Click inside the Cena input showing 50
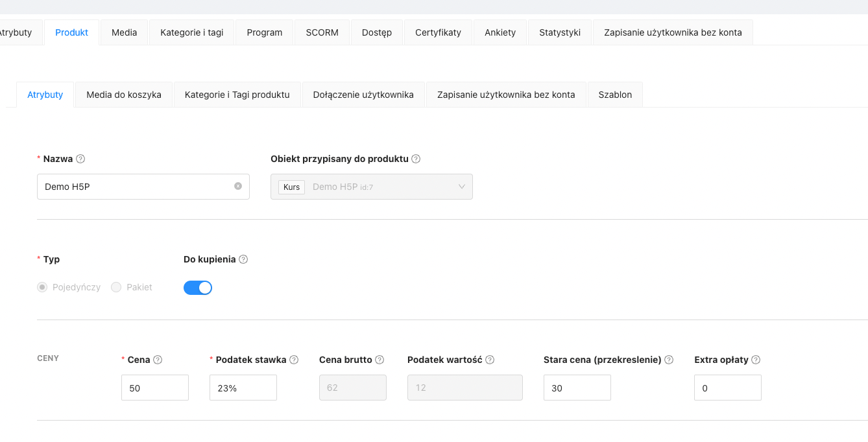Screen dimensions: 868x442 [154, 387]
